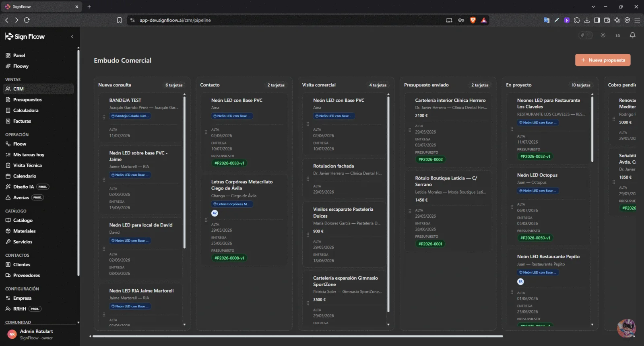Open the browser downloads icon

coord(587,20)
